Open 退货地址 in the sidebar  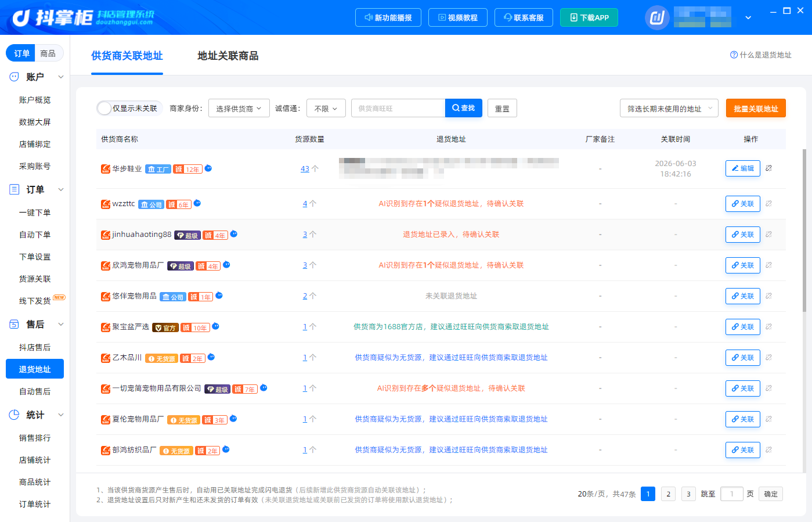[35, 369]
